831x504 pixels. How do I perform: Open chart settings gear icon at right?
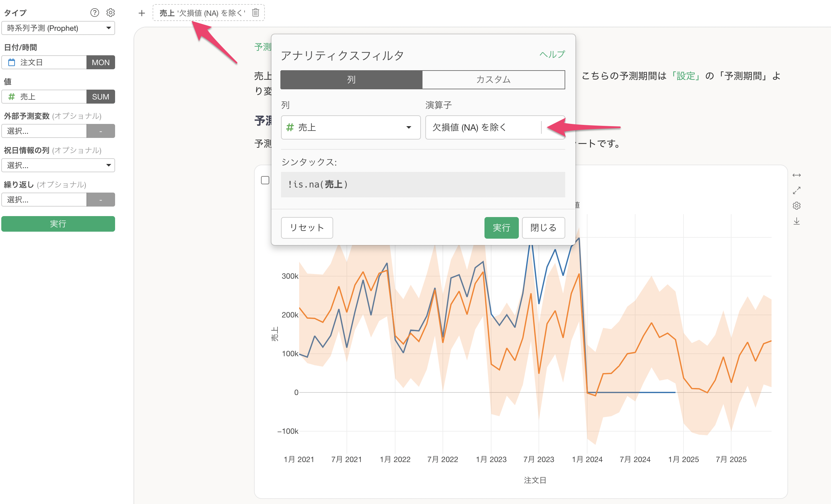click(x=796, y=206)
